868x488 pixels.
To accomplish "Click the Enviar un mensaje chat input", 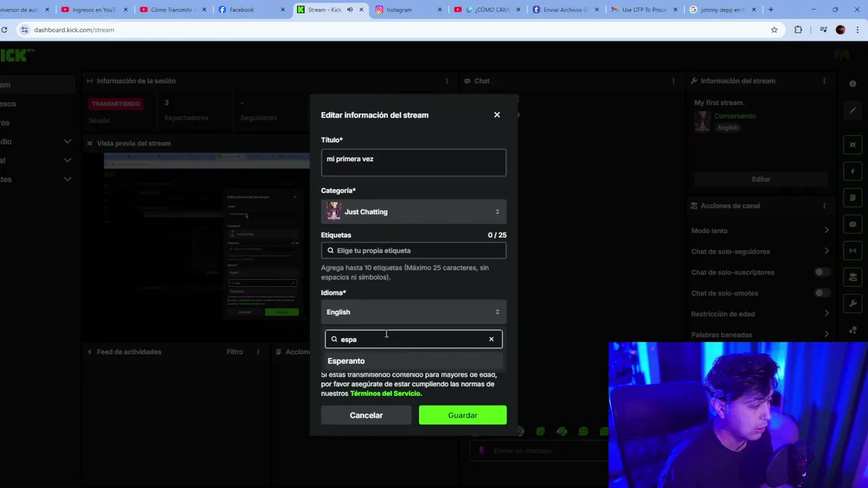I will pyautogui.click(x=539, y=451).
